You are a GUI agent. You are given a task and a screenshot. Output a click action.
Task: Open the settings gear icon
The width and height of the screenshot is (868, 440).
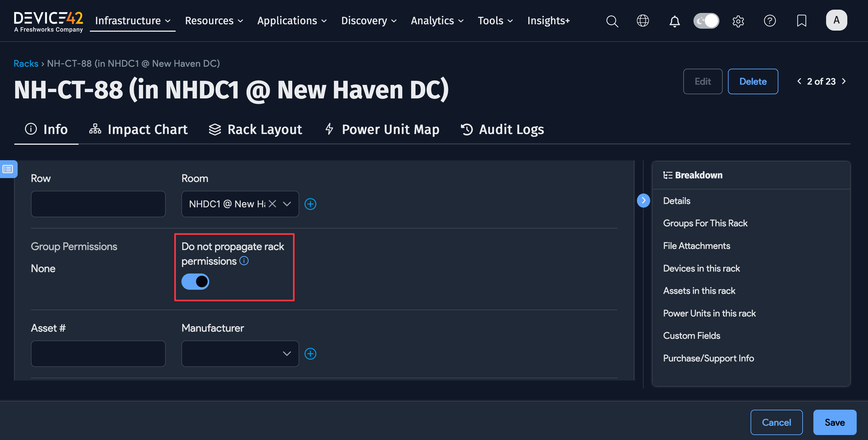[x=738, y=21]
